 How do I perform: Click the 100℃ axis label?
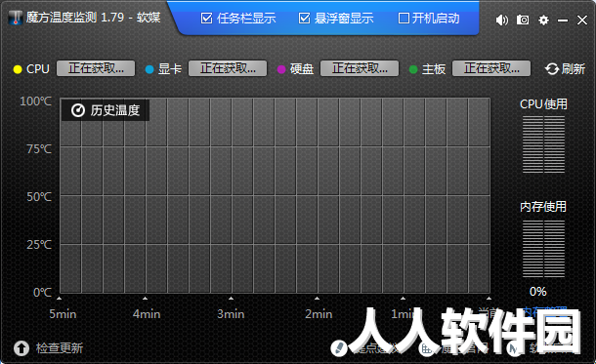[36, 101]
